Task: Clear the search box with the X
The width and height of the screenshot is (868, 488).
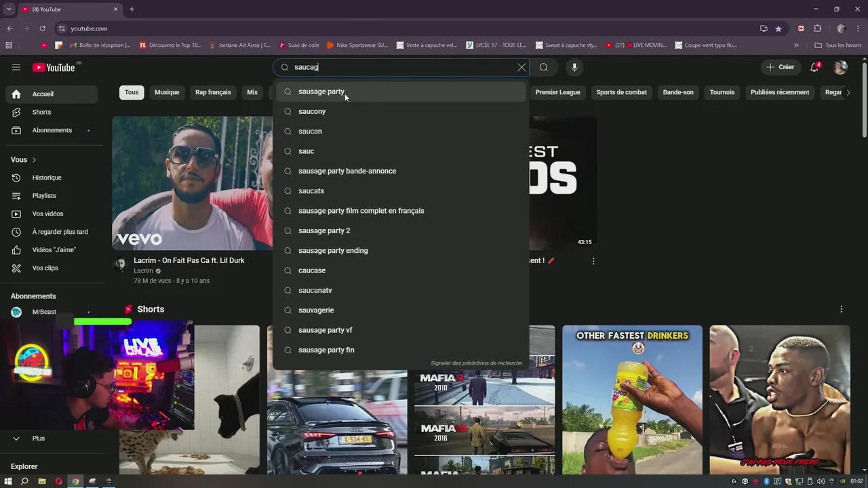Action: 521,67
